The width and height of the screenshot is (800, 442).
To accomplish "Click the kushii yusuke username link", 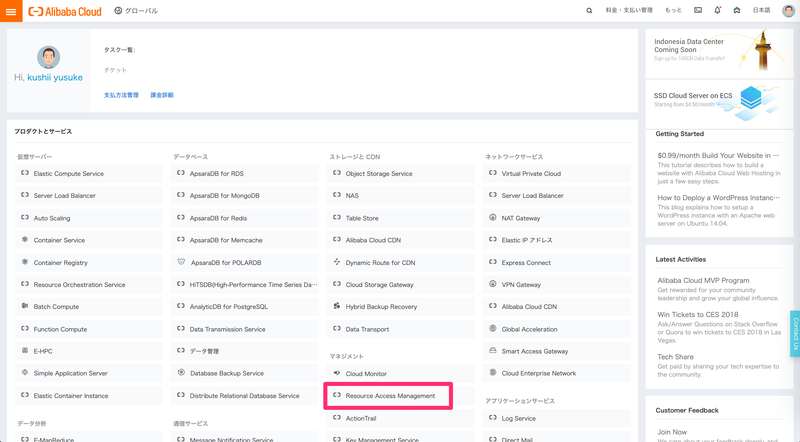I will pyautogui.click(x=55, y=78).
